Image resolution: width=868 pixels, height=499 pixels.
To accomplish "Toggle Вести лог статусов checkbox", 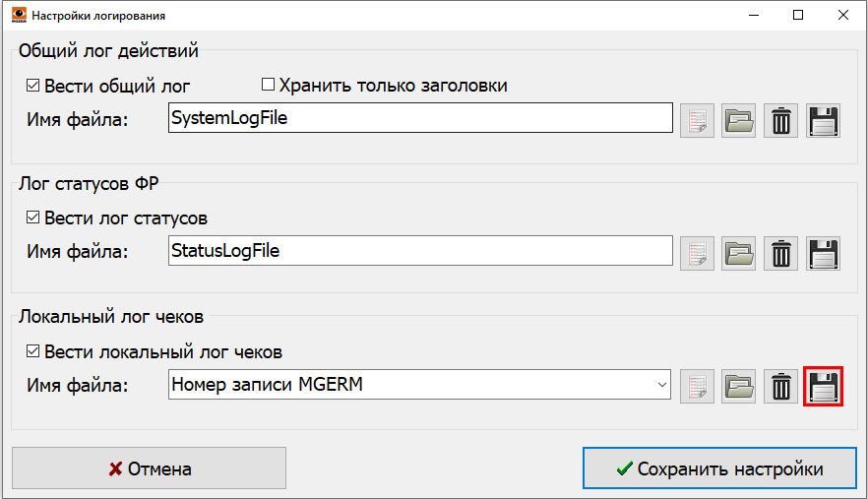I will coord(33,218).
